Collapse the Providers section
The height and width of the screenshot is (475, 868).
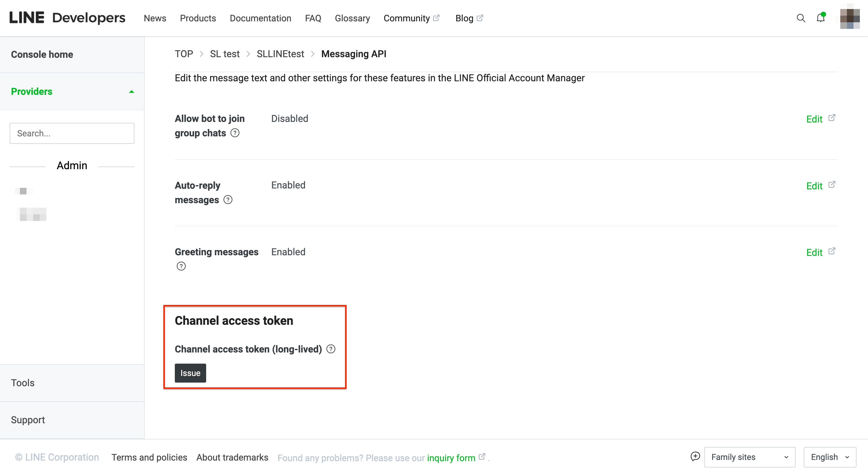point(132,92)
